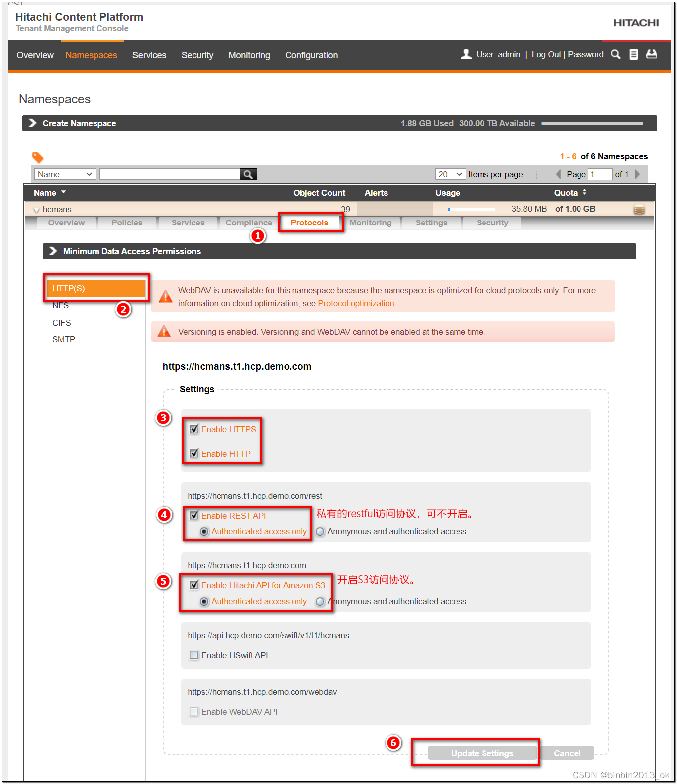Screen dimensions: 677x784
Task: Select S3 Anonymous and authenticated access radio
Action: click(320, 601)
